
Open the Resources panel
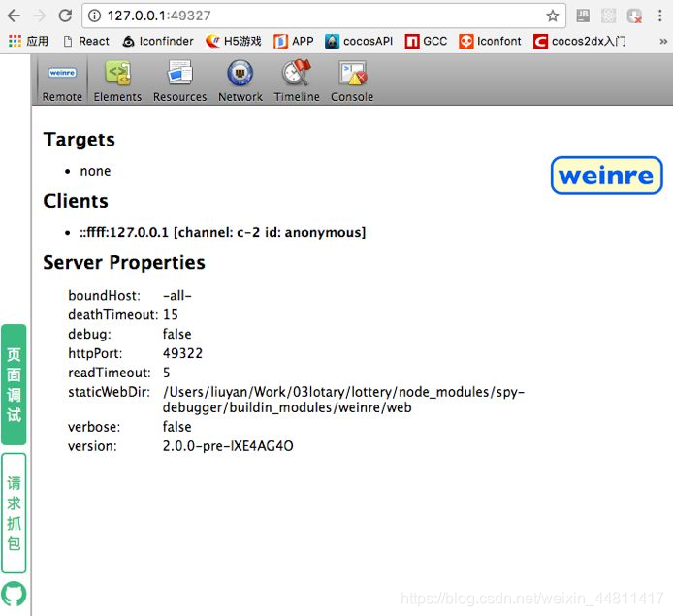pos(179,81)
